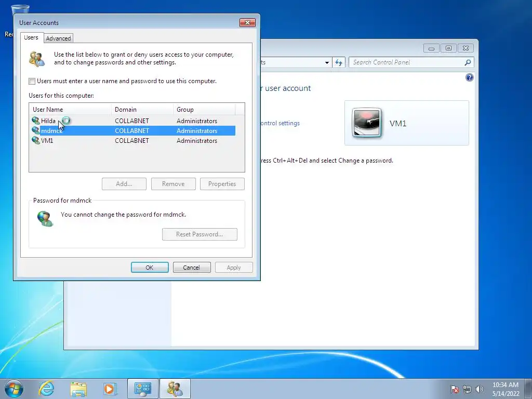Click the clock showing 10:34 AM
Viewport: 532px width, 399px height.
(x=505, y=385)
